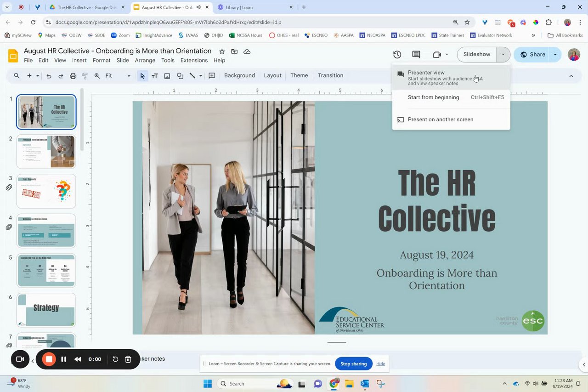Add a new slide with plus icon
This screenshot has height=392, width=588.
pos(29,76)
